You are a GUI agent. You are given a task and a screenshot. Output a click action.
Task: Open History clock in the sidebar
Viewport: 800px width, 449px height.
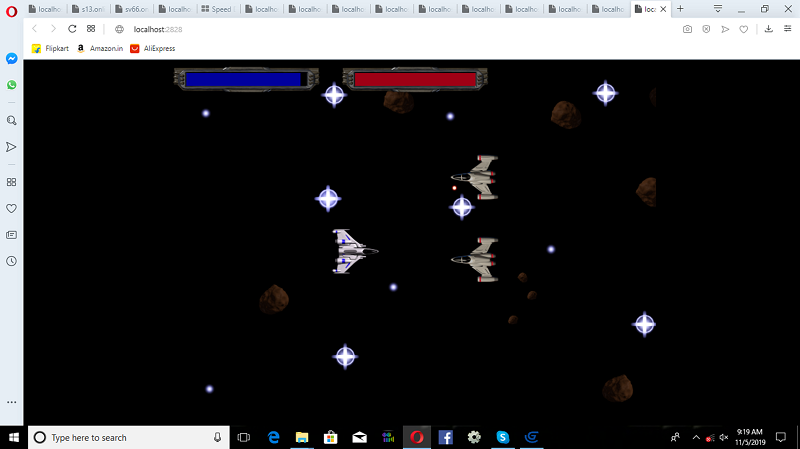pyautogui.click(x=11, y=261)
